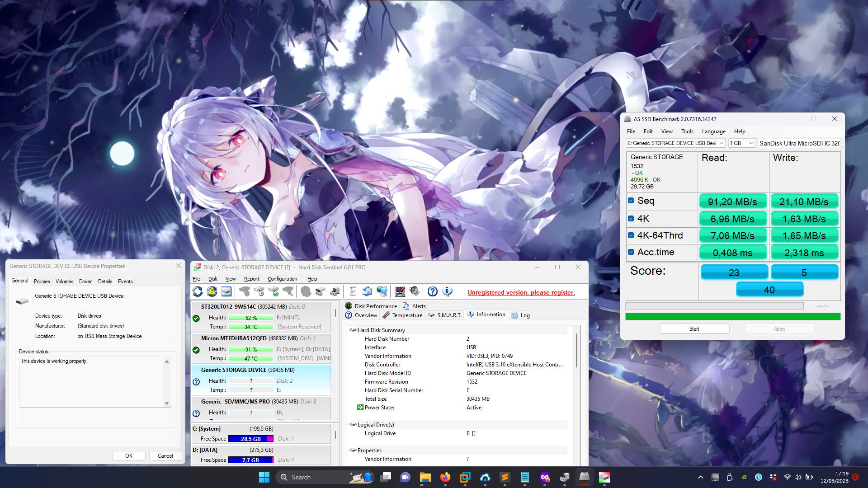
Task: Click the taskbar Search box
Action: [x=325, y=477]
